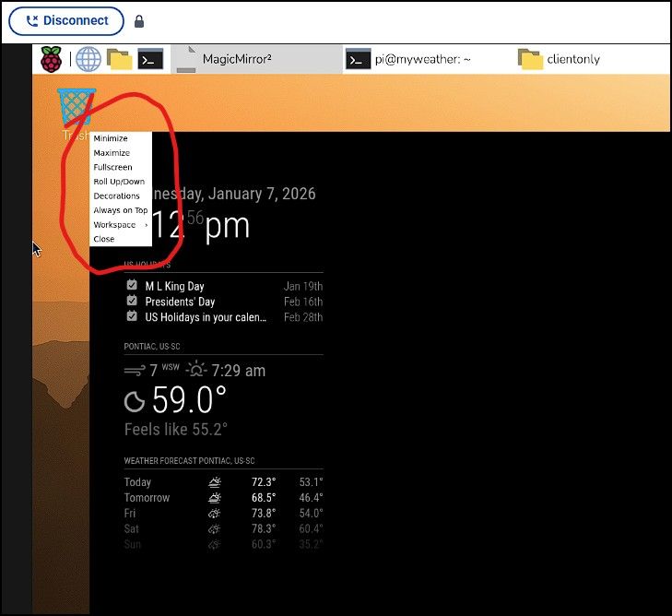Launch the terminal icon in the taskbar

click(151, 59)
